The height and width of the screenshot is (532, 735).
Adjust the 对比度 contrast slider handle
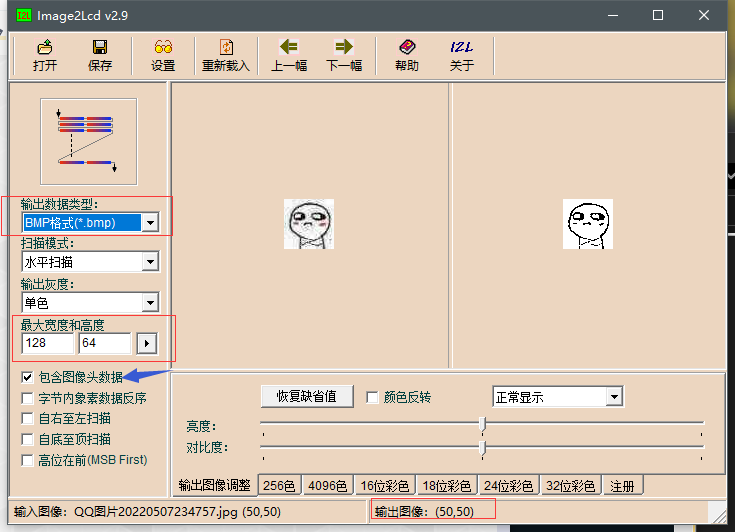(482, 448)
